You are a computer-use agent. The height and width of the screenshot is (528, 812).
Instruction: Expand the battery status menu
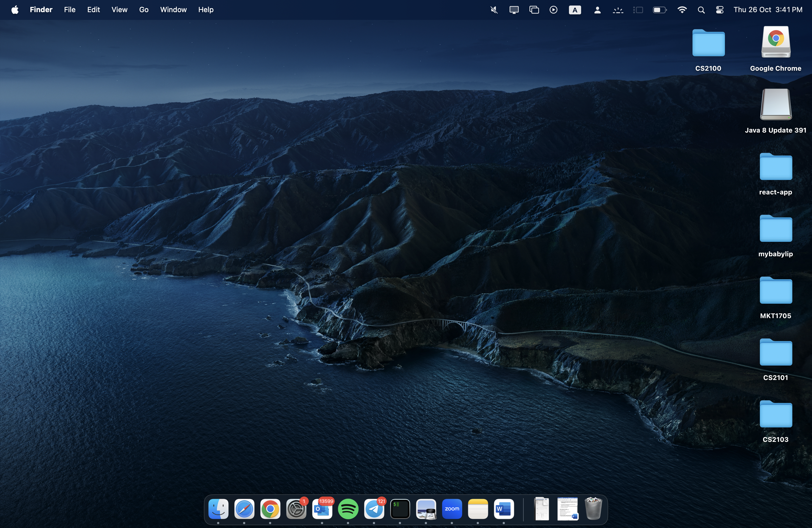tap(659, 10)
